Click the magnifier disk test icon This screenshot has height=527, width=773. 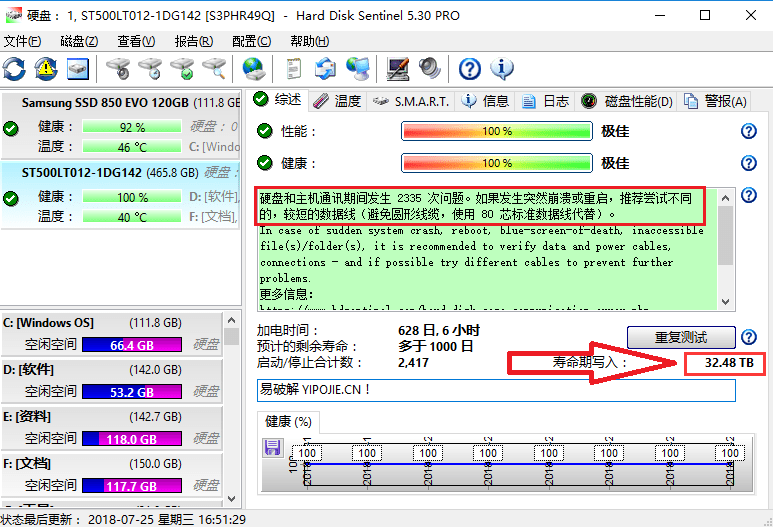tap(213, 68)
